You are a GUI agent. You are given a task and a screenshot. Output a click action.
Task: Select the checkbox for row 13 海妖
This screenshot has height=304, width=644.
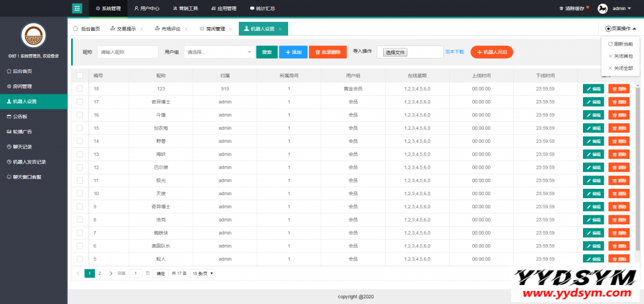pos(80,154)
